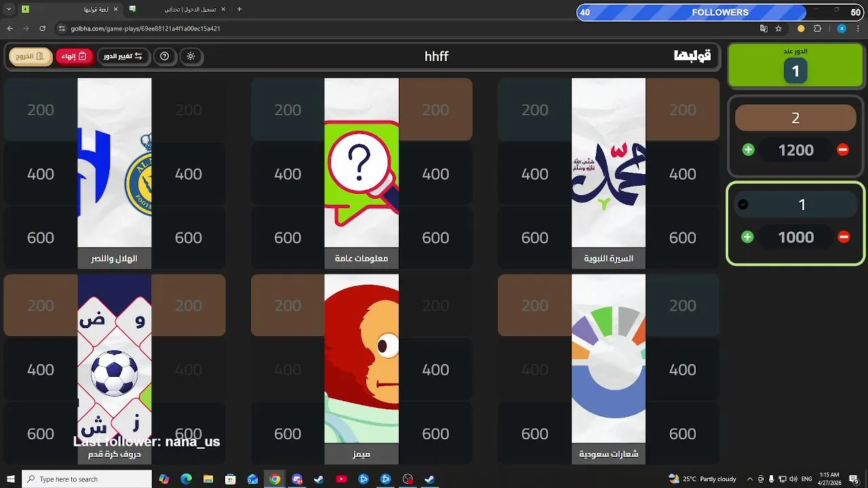Open the Chrome profile avatar
This screenshot has width=868, height=488.
point(842,28)
